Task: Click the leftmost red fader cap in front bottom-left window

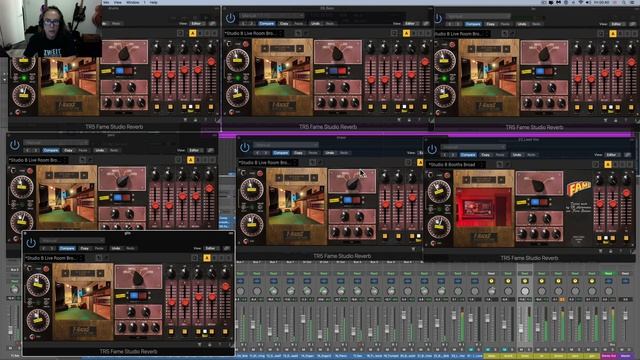Action: [x=171, y=302]
